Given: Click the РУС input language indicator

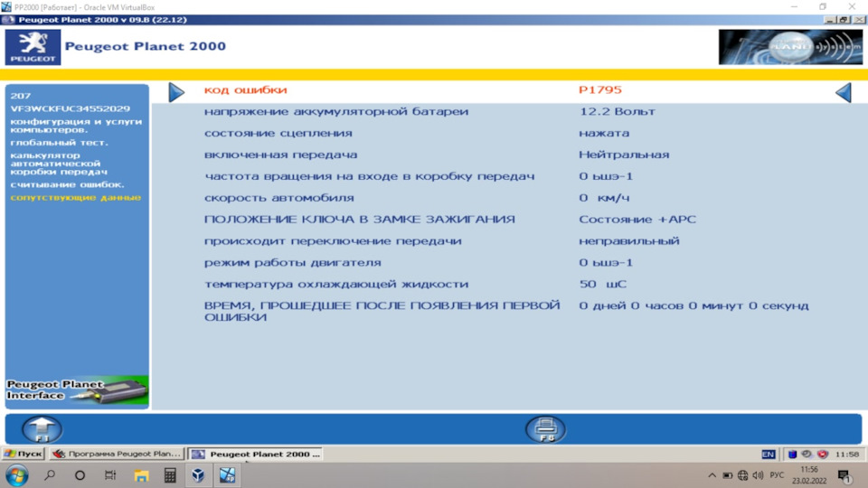Looking at the screenshot, I should 777,475.
